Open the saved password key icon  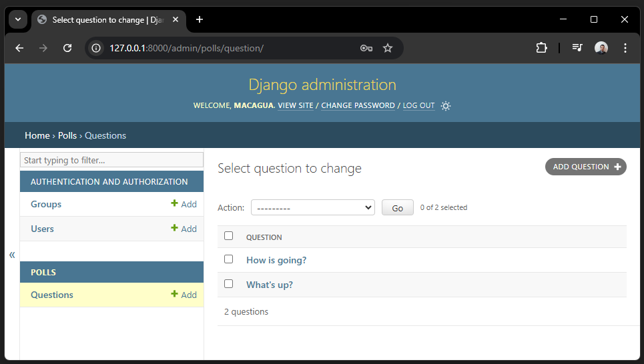point(366,49)
